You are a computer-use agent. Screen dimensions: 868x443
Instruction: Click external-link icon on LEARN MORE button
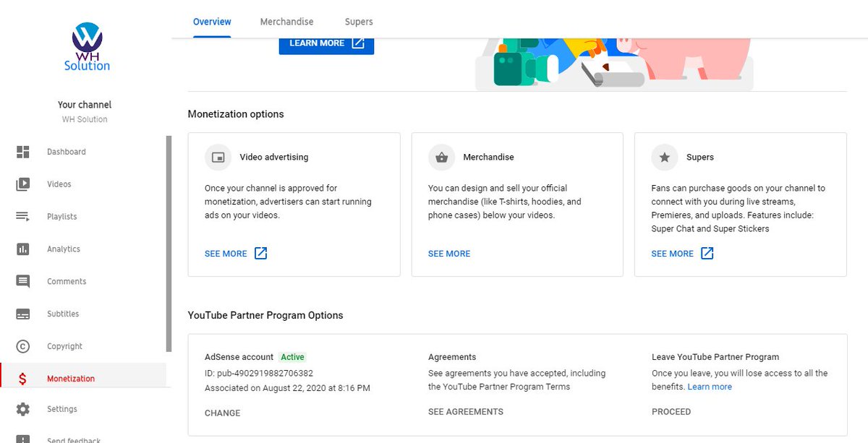point(357,43)
